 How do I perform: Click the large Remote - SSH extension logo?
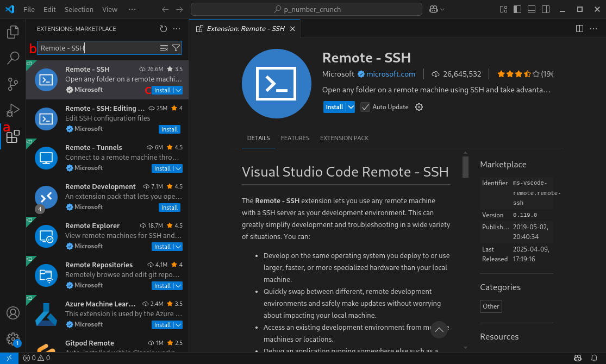tap(276, 84)
